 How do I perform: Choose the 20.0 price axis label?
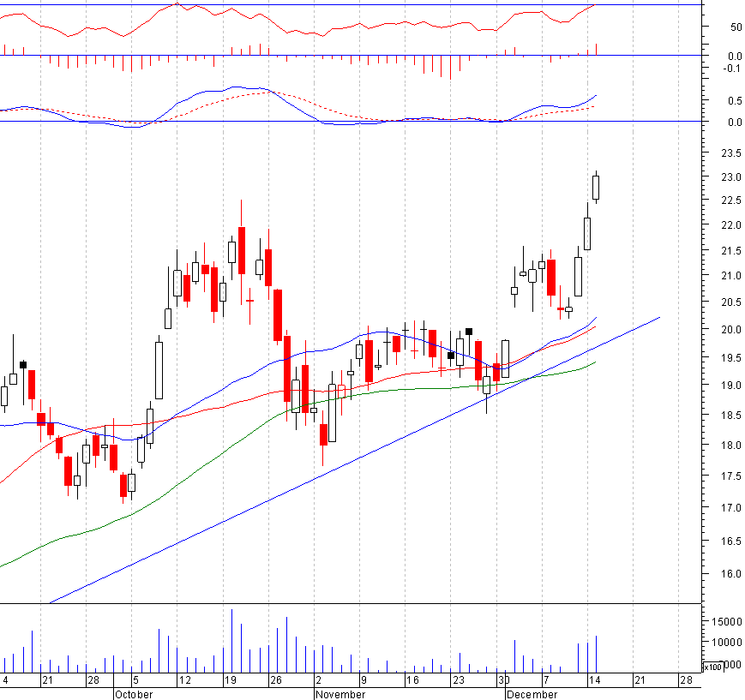tap(730, 329)
